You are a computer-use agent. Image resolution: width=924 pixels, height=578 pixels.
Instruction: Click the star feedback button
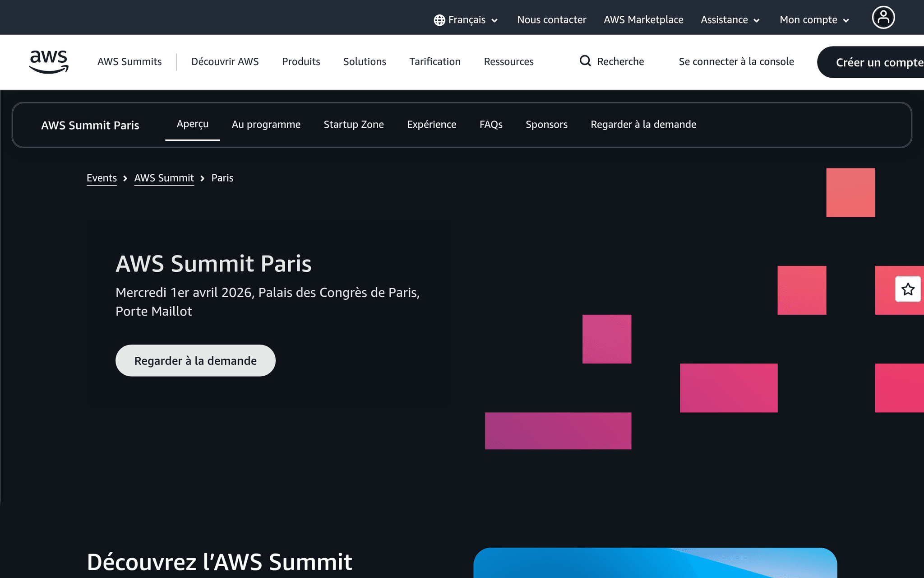coord(908,289)
